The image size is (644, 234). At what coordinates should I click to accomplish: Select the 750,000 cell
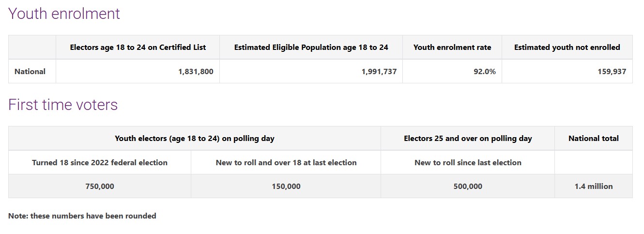click(x=99, y=187)
